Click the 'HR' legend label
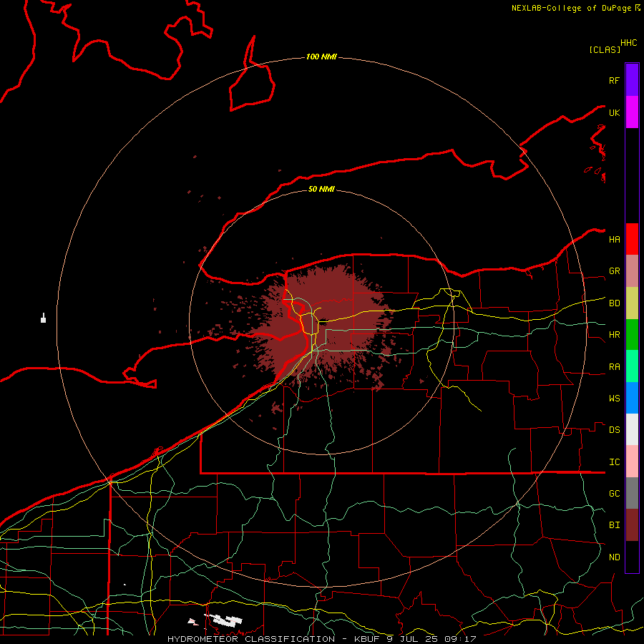 [x=615, y=335]
